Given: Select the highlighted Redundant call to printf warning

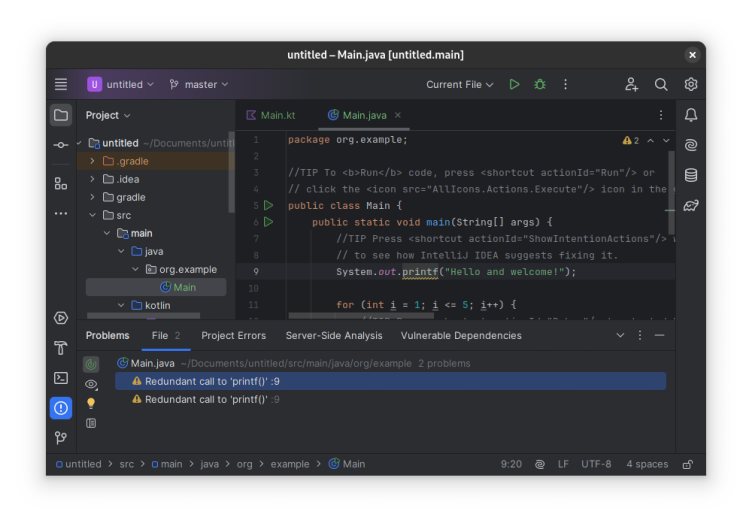Looking at the screenshot, I should pyautogui.click(x=390, y=381).
